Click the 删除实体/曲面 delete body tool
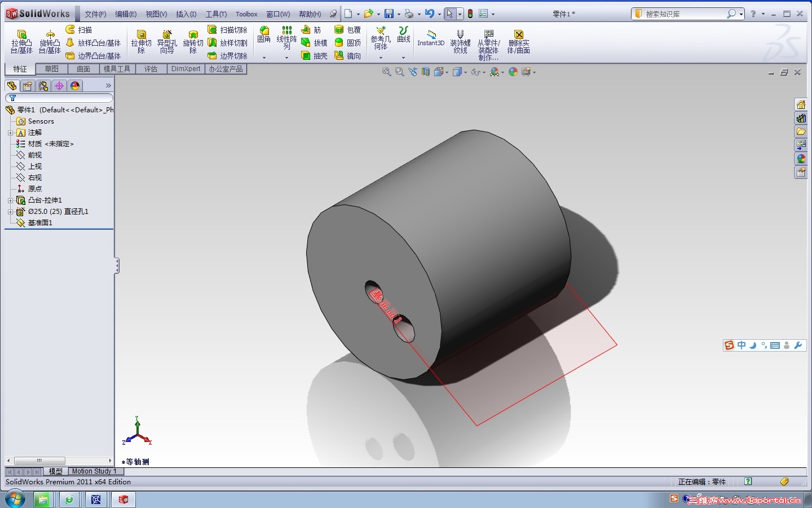 click(x=519, y=42)
